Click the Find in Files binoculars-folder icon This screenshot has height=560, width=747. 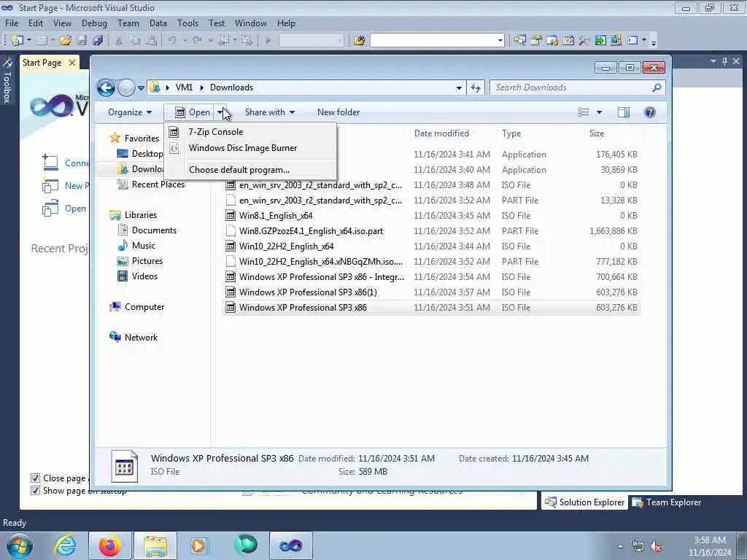[360, 41]
